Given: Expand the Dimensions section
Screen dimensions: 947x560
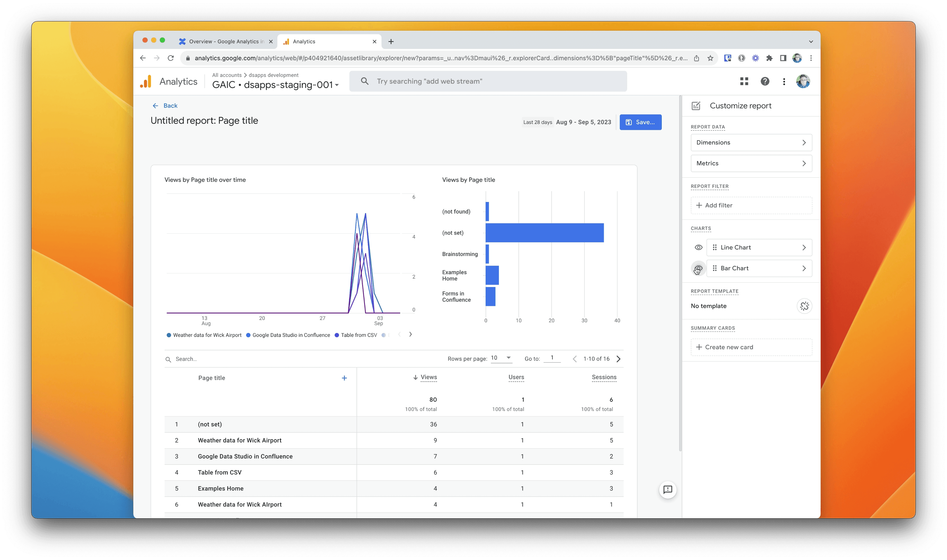Looking at the screenshot, I should [751, 143].
